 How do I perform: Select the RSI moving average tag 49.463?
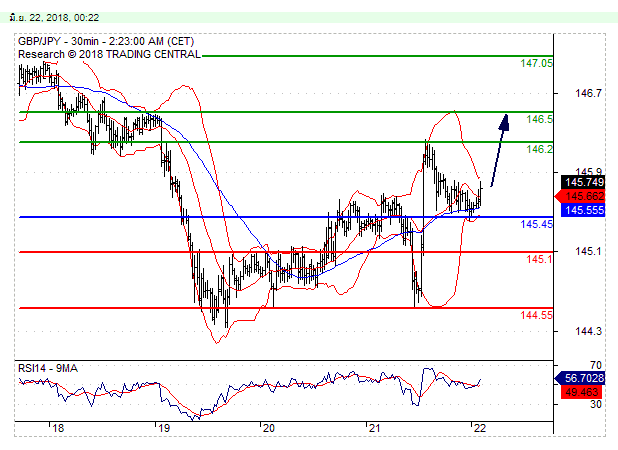pyautogui.click(x=583, y=392)
